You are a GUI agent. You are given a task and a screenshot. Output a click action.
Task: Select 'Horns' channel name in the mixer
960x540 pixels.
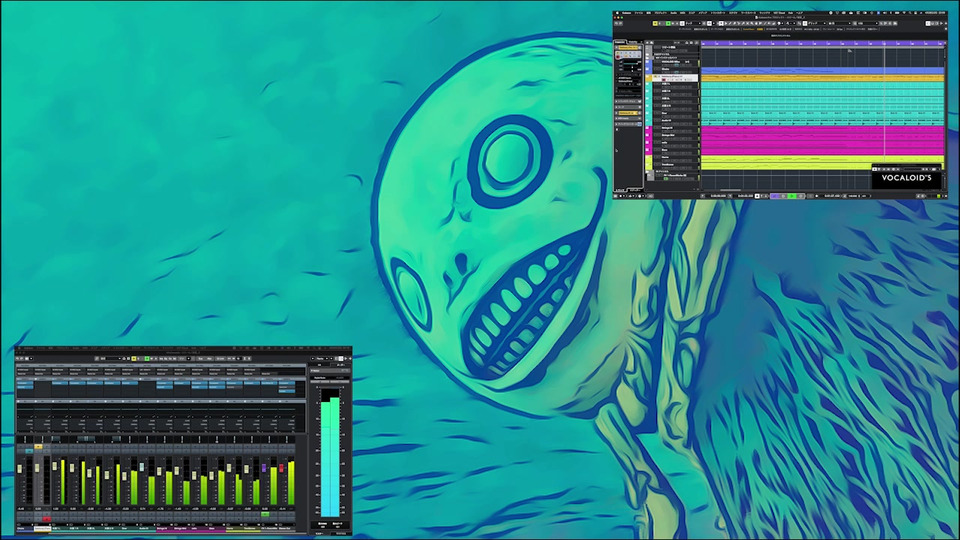click(x=235, y=528)
